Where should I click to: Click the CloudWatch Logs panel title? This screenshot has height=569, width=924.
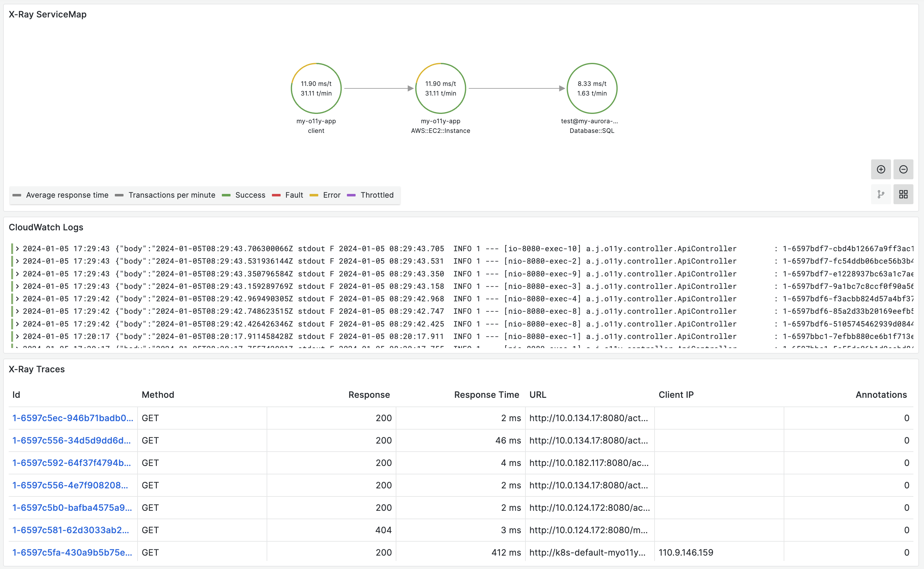46,227
